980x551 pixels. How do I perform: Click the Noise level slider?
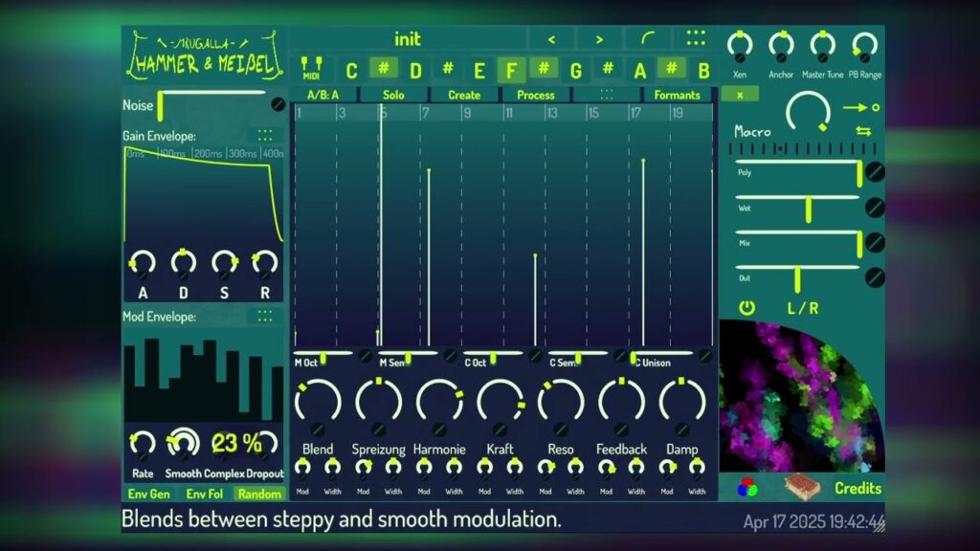point(212,104)
